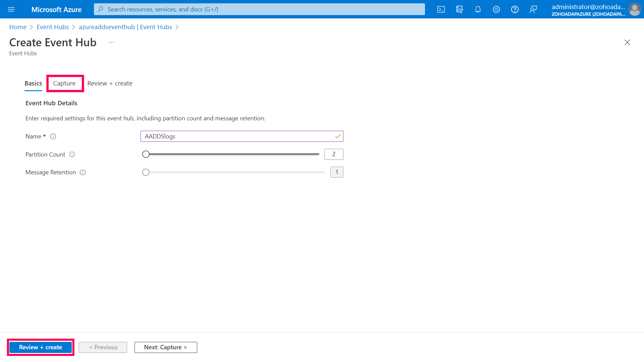Switch to the Review + create tab
The width and height of the screenshot is (644, 362).
point(110,83)
